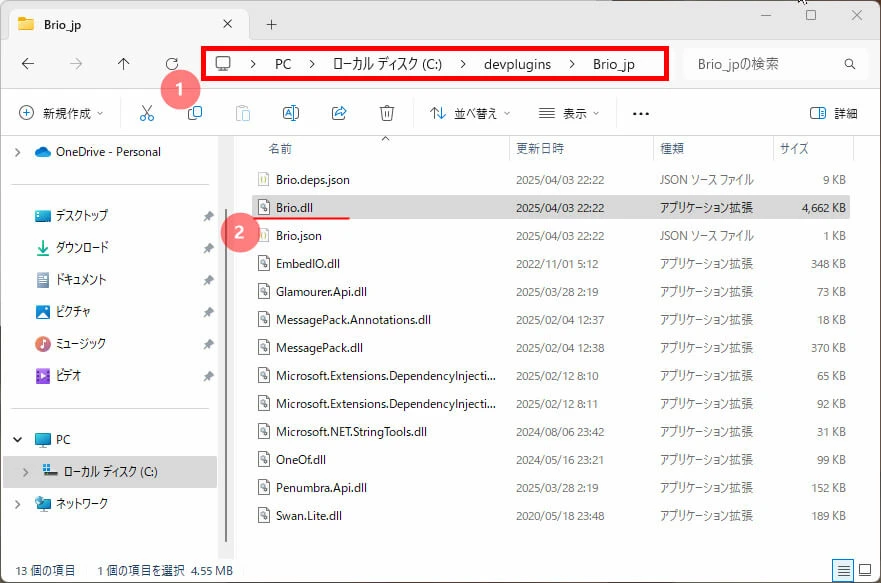881x583 pixels.
Task: Switch to details list view in status bar
Action: (843, 571)
